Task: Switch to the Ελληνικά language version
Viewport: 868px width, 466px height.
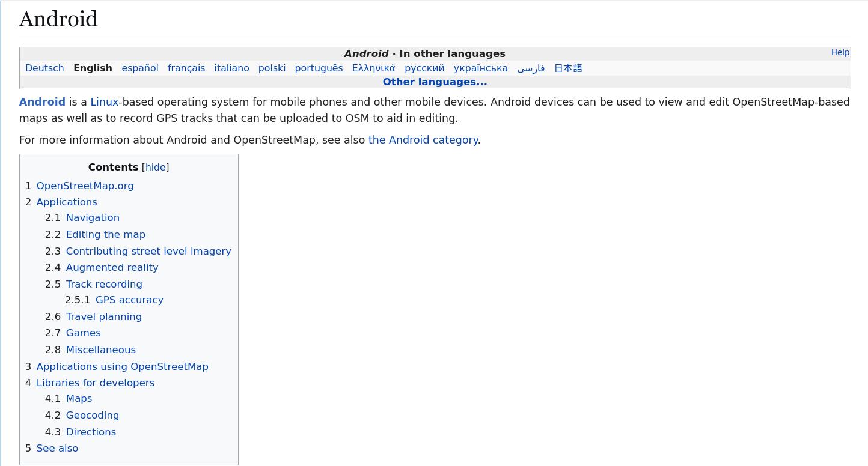Action: [x=374, y=68]
